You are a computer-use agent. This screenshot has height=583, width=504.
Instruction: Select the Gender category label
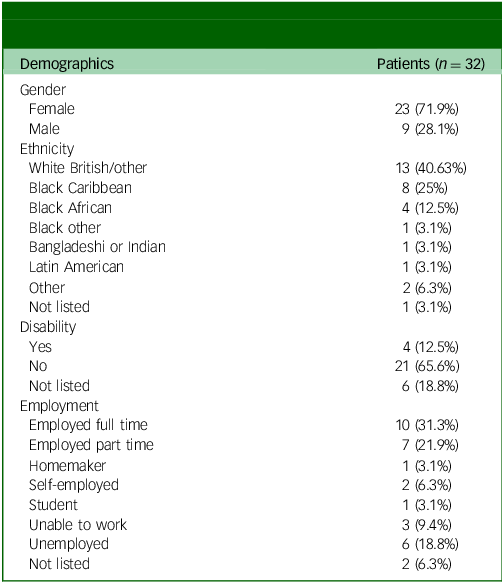point(43,90)
